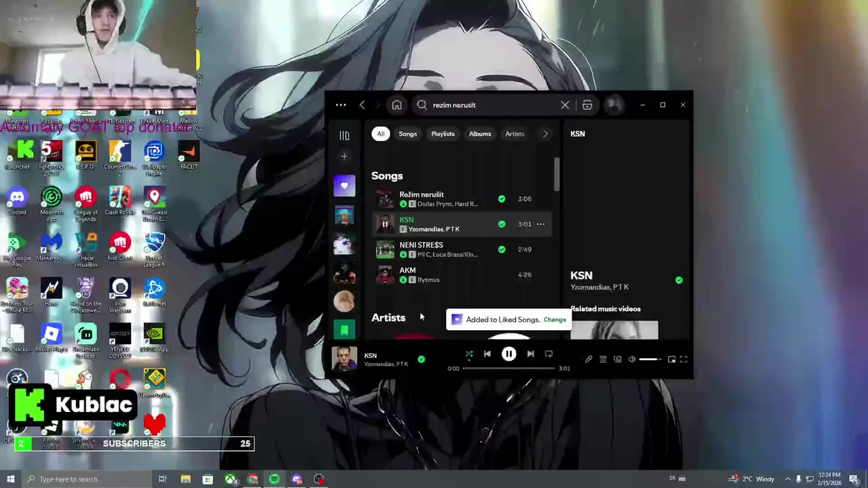Play the AKM track by Rytmus
The image size is (868, 488).
[x=385, y=274]
